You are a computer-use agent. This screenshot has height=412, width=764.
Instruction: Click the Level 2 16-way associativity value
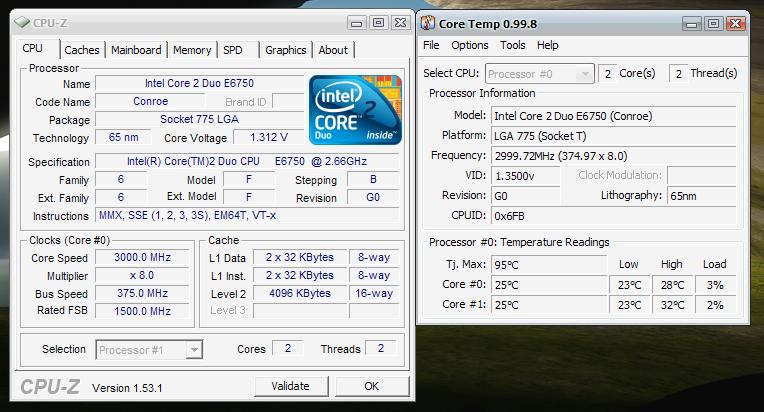[374, 293]
